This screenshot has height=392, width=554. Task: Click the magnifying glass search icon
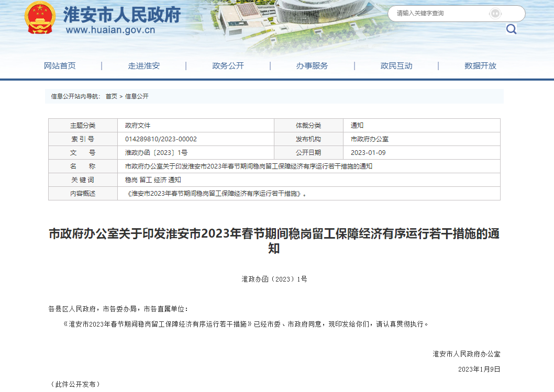coord(511,29)
